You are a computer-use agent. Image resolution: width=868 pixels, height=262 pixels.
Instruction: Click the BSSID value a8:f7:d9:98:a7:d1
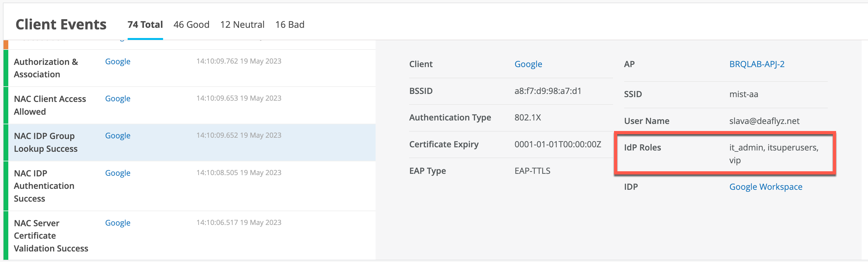click(548, 91)
